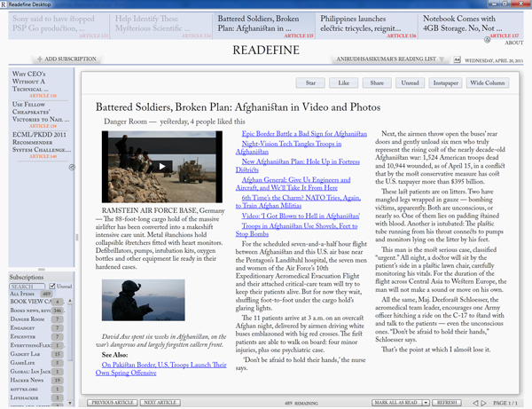Play the Afghanistan video
Image resolution: width=532 pixels, height=409 pixels.
pyautogui.click(x=162, y=166)
